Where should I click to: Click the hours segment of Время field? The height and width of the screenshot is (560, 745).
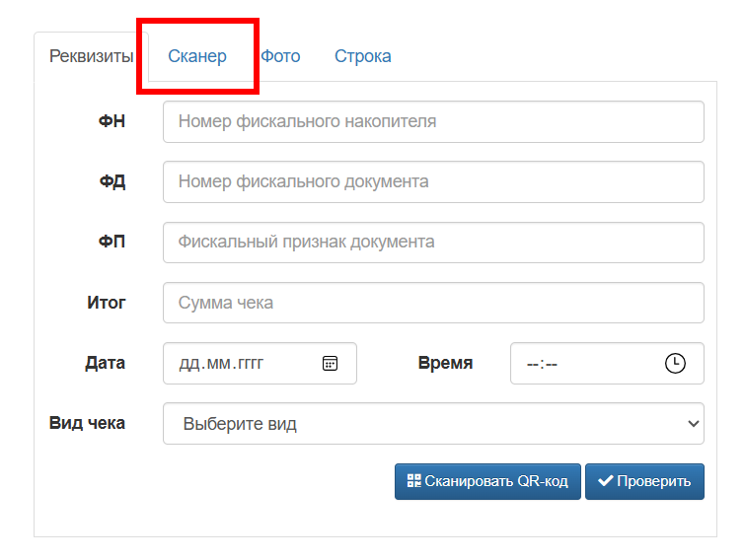point(533,364)
